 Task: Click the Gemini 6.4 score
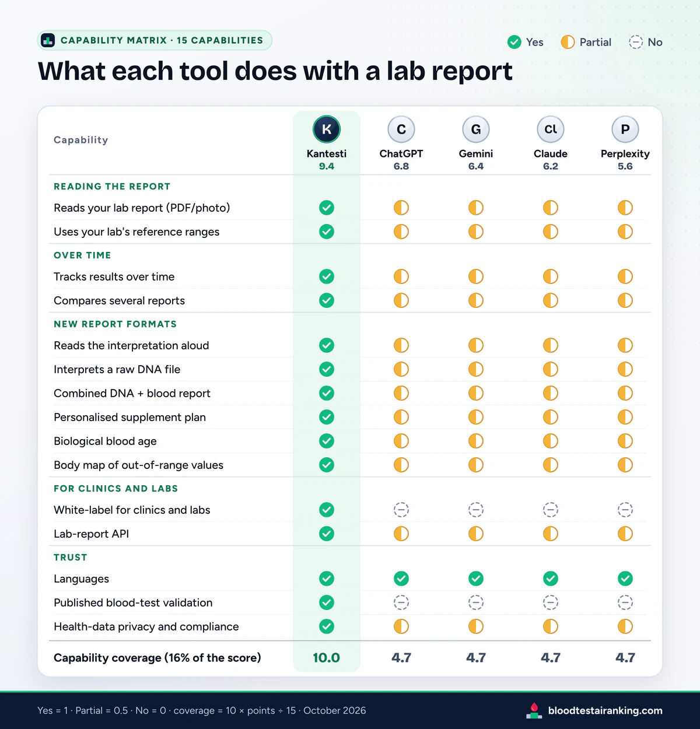pyautogui.click(x=476, y=166)
